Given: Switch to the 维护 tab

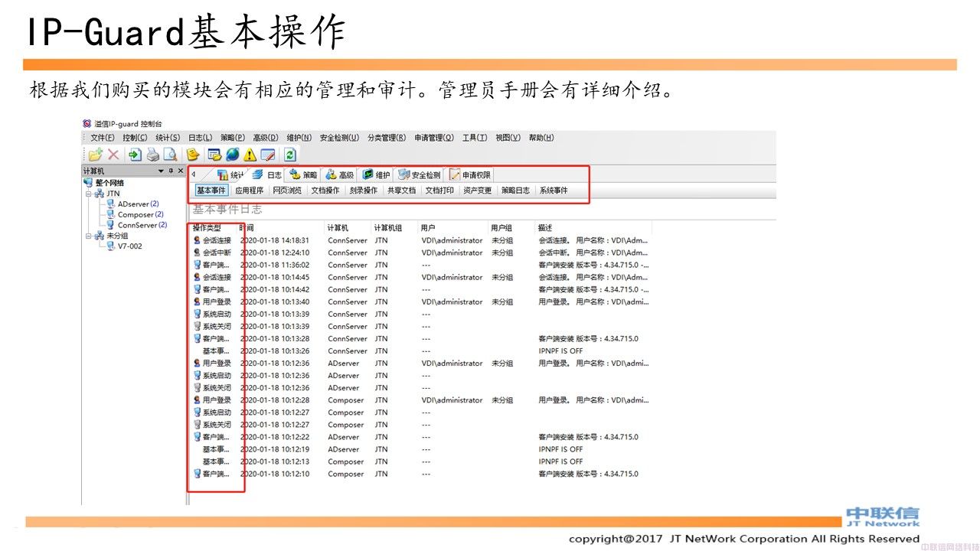Looking at the screenshot, I should coord(376,175).
